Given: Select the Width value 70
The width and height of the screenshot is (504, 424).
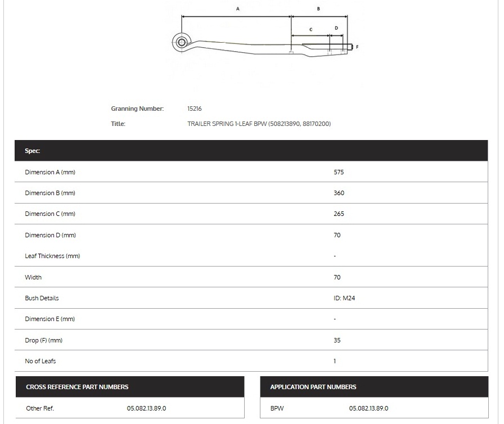Looking at the screenshot, I should 337,277.
